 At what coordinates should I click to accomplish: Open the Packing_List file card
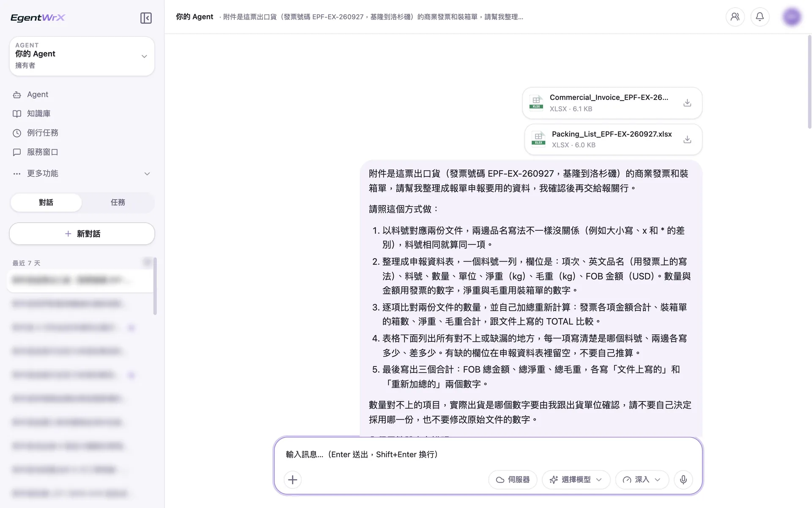pyautogui.click(x=613, y=139)
